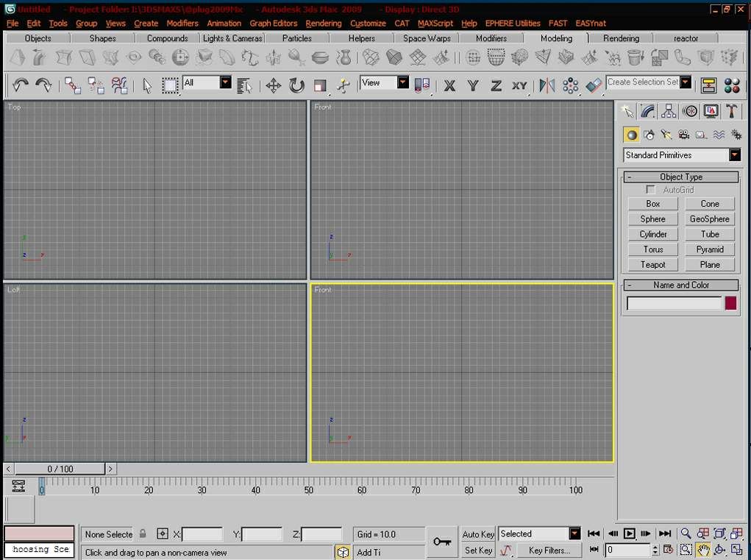The width and height of the screenshot is (751, 560).
Task: Restrict transforms to the Z axis
Action: (x=496, y=86)
